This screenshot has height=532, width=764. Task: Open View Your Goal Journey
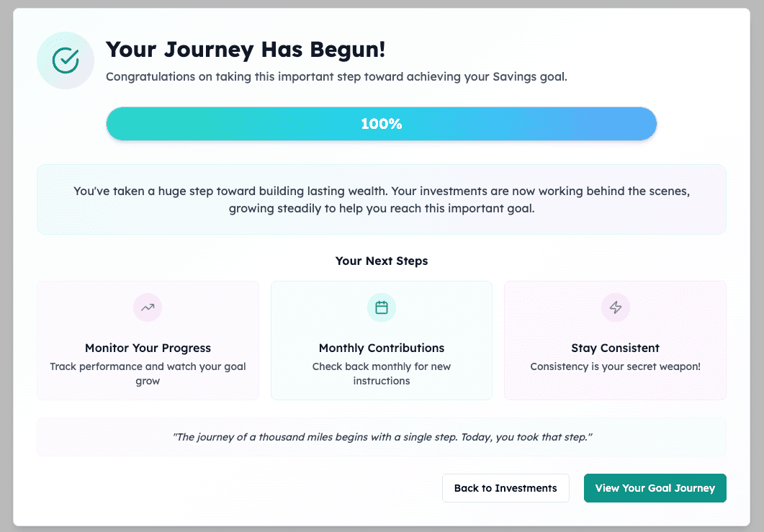pos(655,488)
